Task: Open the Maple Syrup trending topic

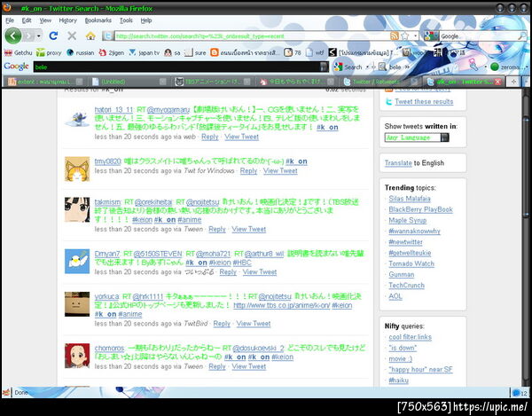Action: 408,220
